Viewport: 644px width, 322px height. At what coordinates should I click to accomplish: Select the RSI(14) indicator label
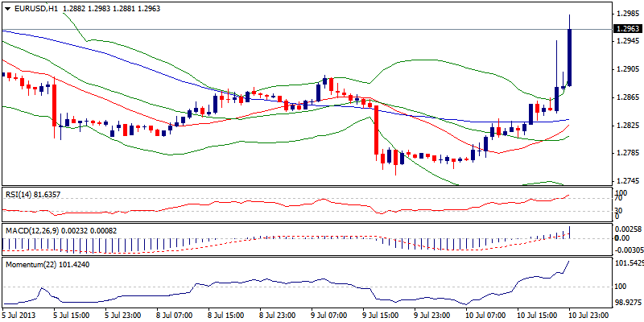pos(24,195)
